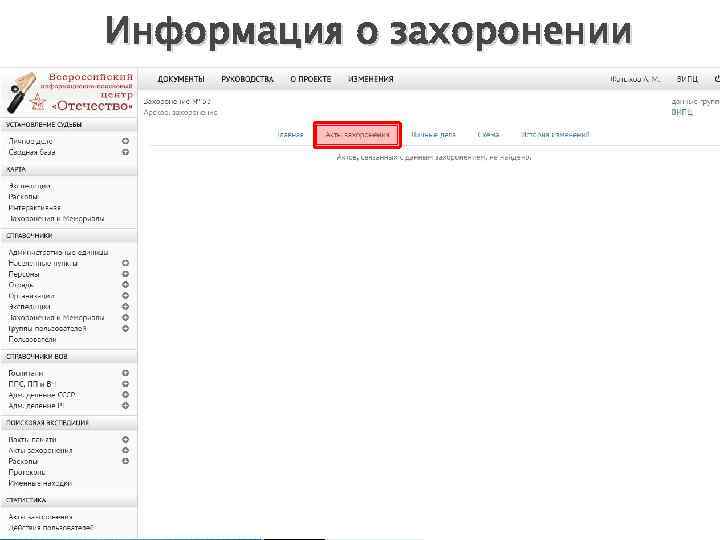Image resolution: width=720 pixels, height=540 pixels.
Task: Click add icon next to Сводная база
Action: pos(125,152)
